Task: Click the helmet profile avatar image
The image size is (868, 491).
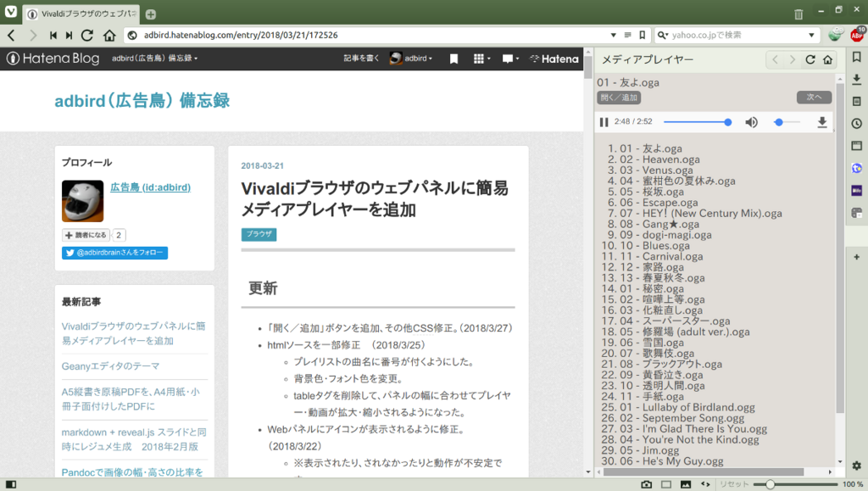Action: 82,201
